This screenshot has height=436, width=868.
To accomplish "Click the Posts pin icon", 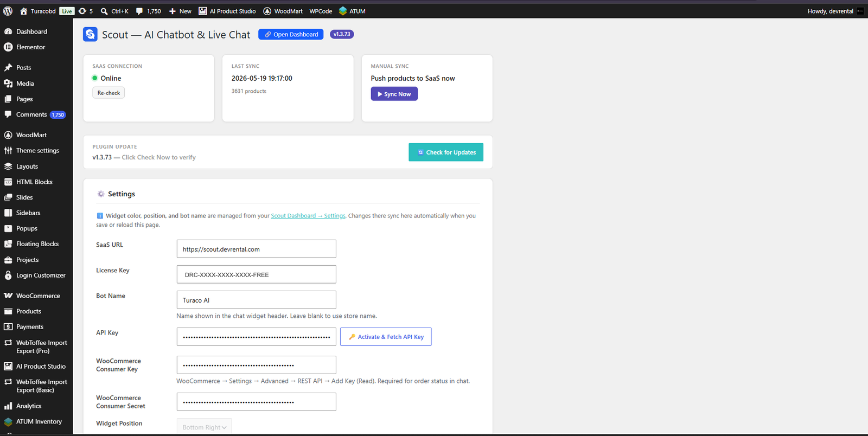I will pyautogui.click(x=8, y=68).
